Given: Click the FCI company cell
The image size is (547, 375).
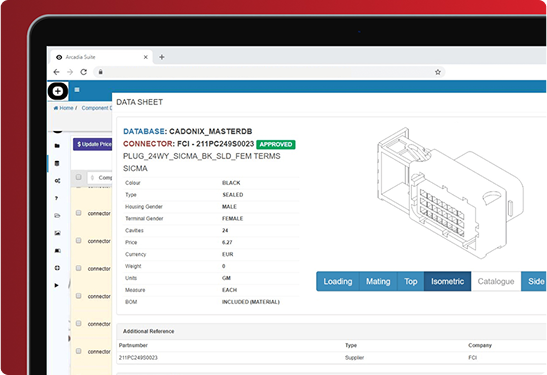Looking at the screenshot, I should [473, 358].
